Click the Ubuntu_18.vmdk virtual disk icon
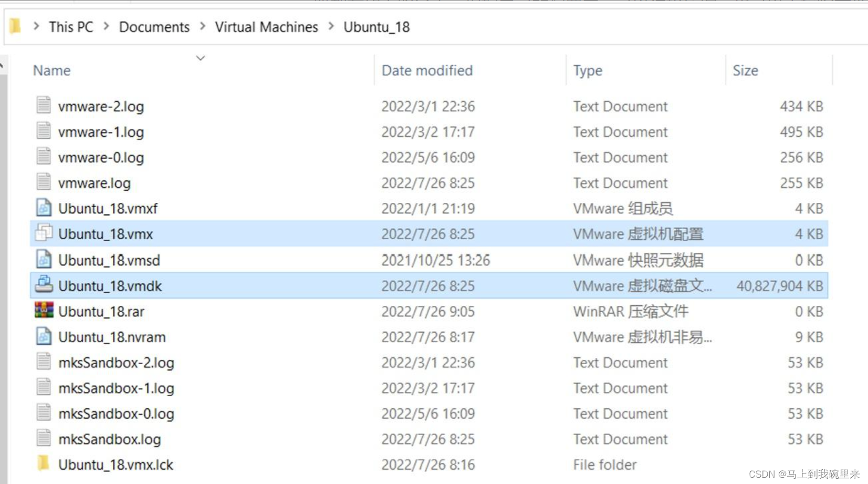Viewport: 868px width, 484px height. click(44, 285)
